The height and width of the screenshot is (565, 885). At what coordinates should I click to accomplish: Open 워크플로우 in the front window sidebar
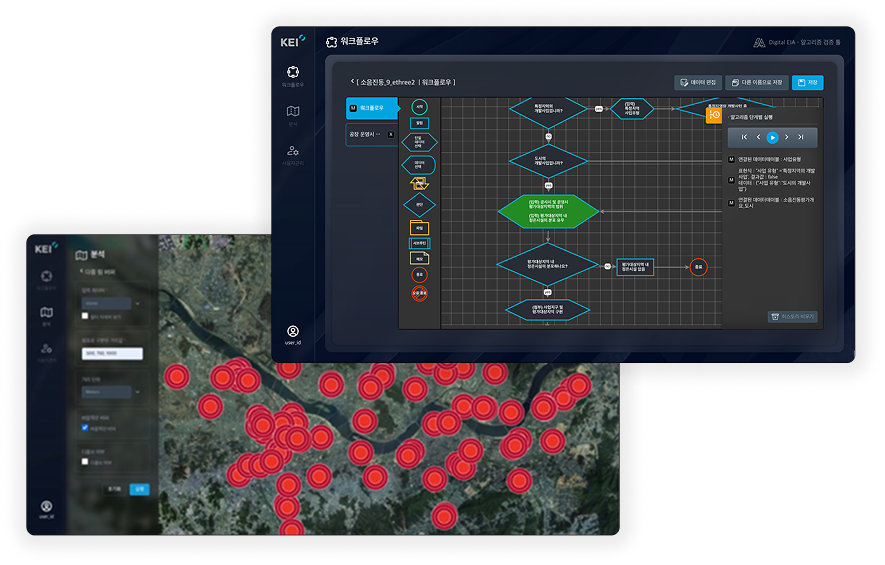tap(293, 73)
